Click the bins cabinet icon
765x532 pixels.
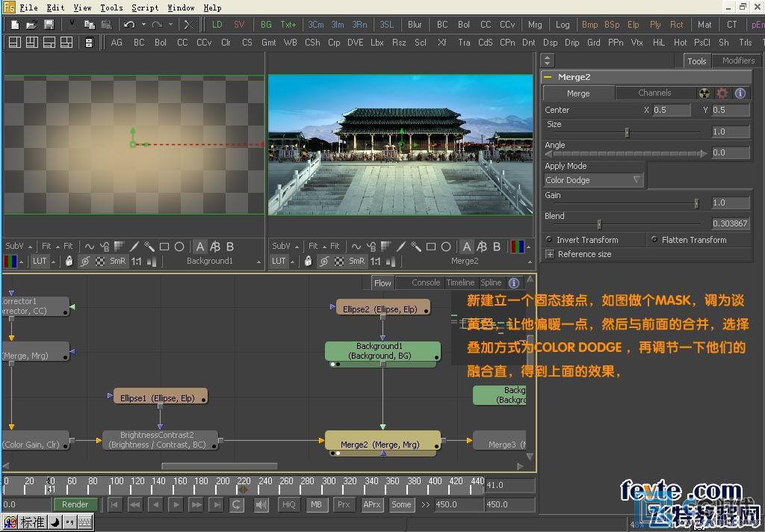[89, 43]
